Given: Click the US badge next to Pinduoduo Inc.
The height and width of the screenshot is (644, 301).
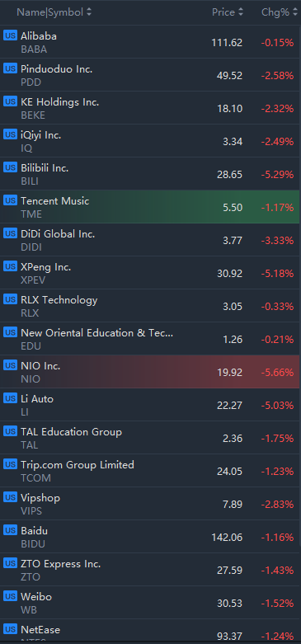Looking at the screenshot, I should point(10,68).
